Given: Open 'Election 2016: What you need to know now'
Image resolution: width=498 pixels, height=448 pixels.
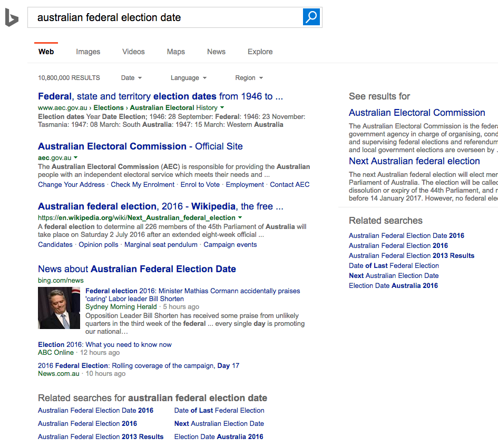Looking at the screenshot, I should (105, 345).
